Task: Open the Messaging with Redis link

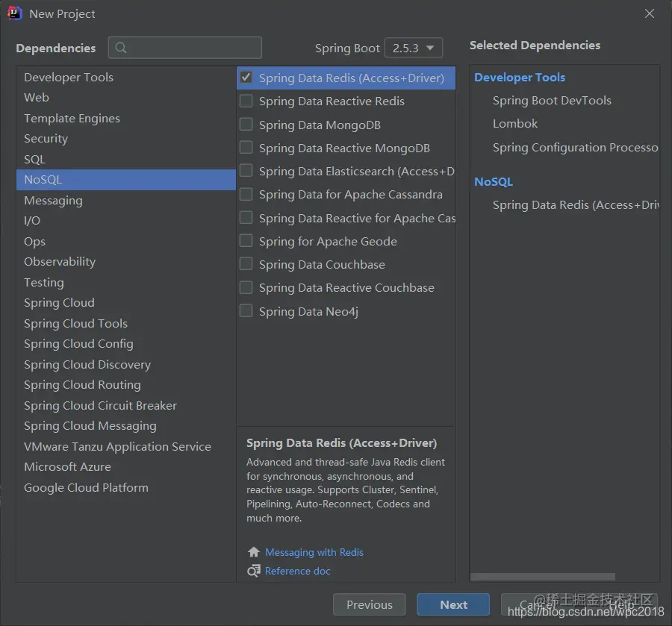Action: coord(314,552)
